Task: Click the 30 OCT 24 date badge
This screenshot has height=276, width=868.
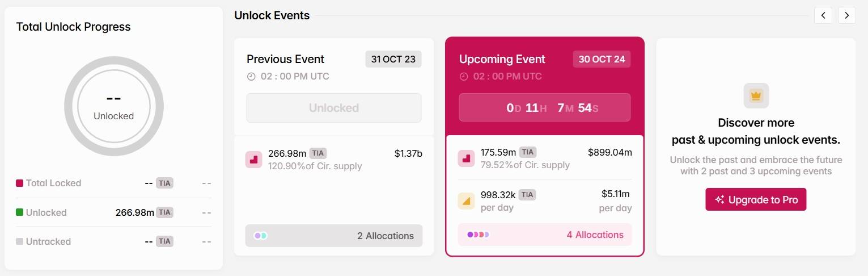Action: pos(602,59)
